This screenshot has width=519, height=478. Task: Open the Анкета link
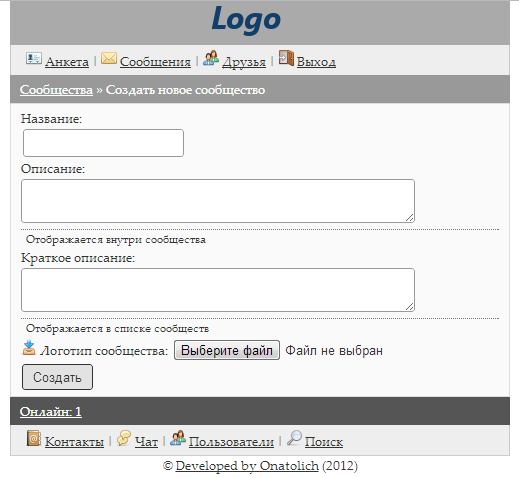(67, 62)
